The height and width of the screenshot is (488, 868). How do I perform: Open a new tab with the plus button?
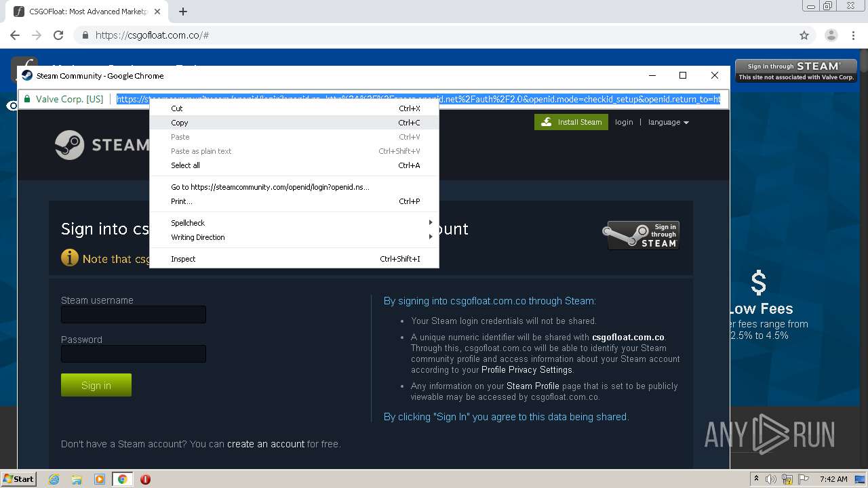(183, 12)
